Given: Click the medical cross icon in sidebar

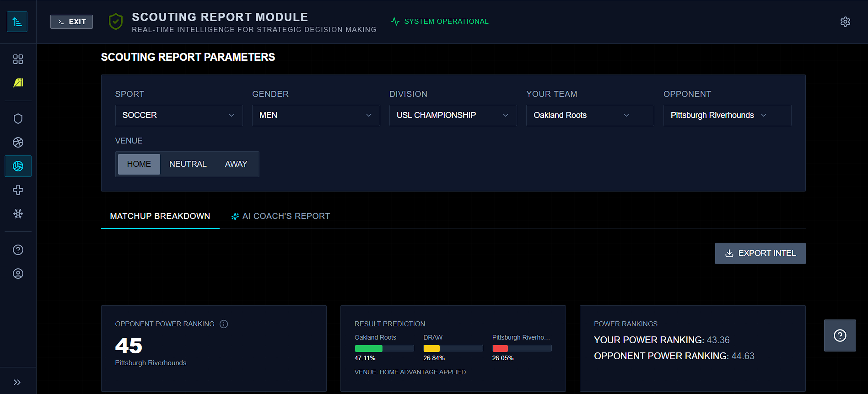Looking at the screenshot, I should [18, 190].
